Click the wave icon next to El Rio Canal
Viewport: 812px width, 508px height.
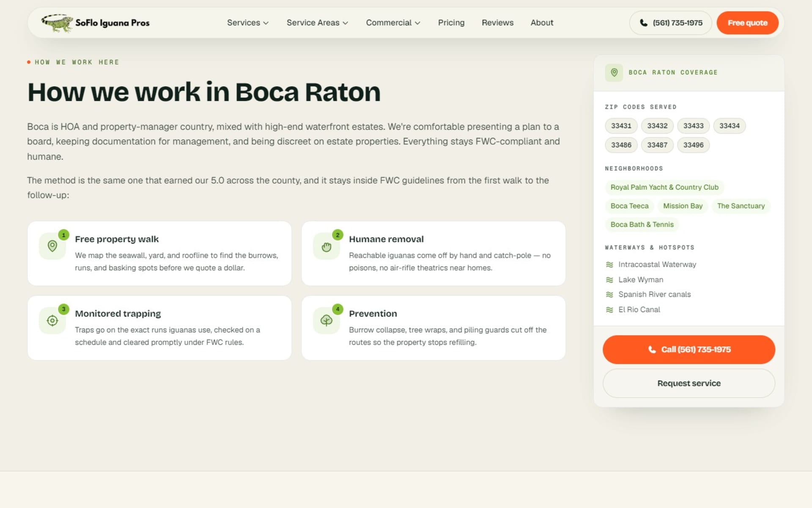pyautogui.click(x=609, y=310)
